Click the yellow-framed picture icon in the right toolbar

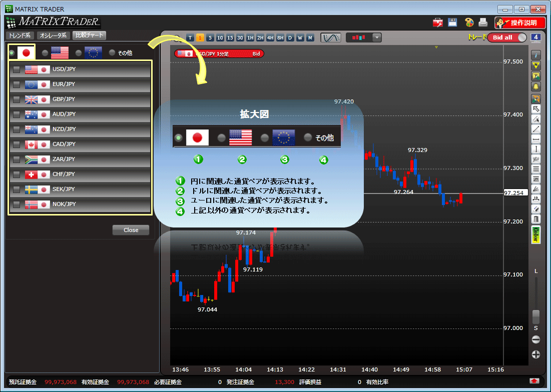point(535,76)
